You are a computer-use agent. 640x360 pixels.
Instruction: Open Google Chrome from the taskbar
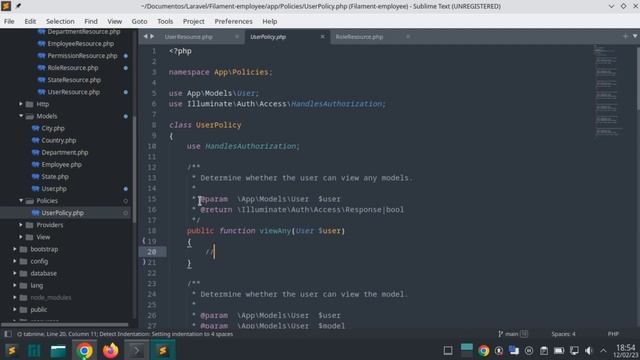point(84,351)
